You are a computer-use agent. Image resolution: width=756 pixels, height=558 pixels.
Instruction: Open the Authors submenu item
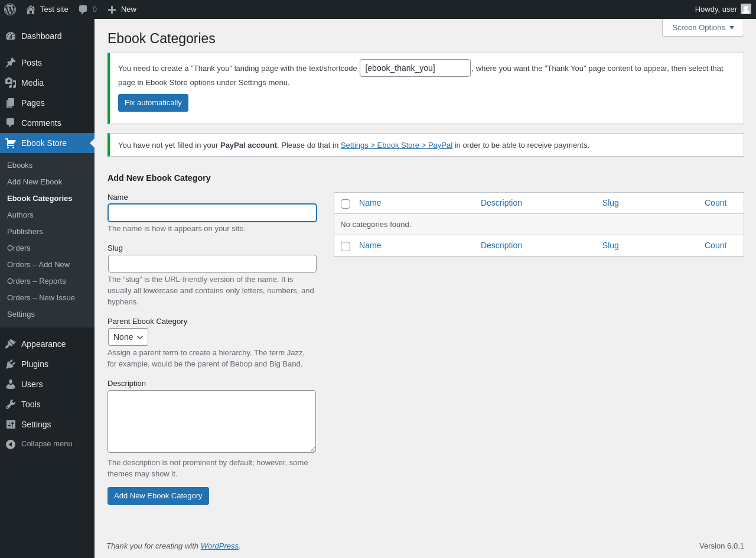[20, 215]
